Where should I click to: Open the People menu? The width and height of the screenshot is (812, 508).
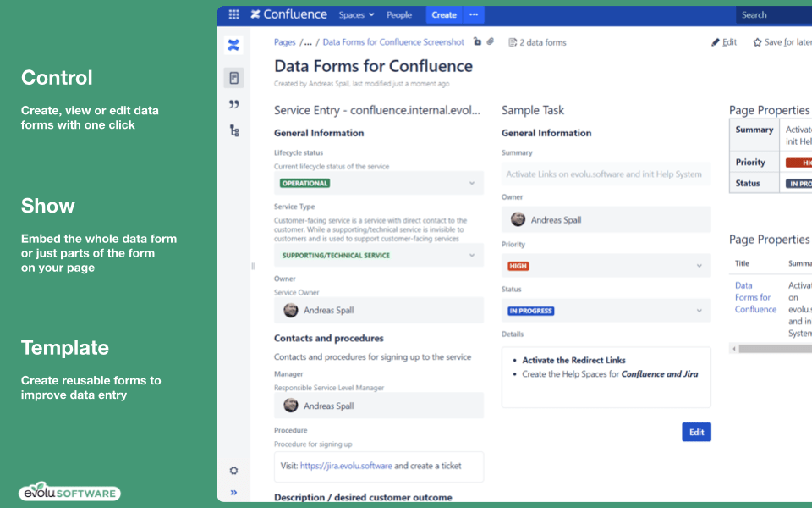click(x=398, y=15)
